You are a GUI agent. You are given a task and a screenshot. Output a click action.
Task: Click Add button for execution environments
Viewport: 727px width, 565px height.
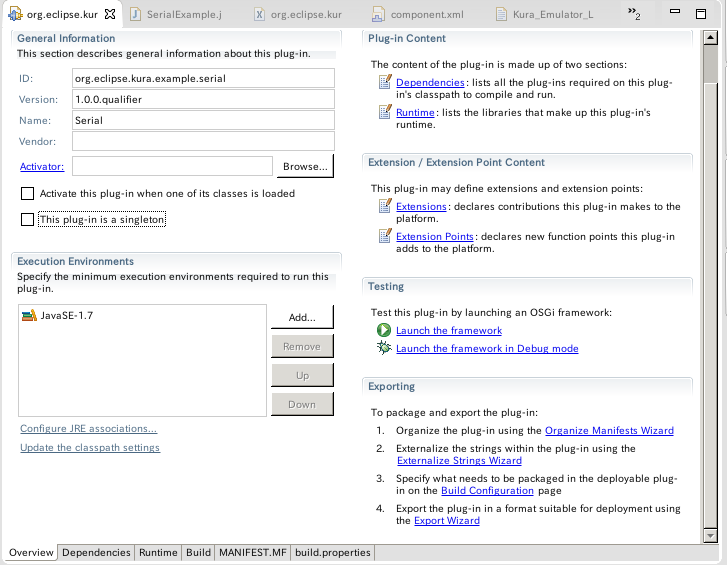302,317
